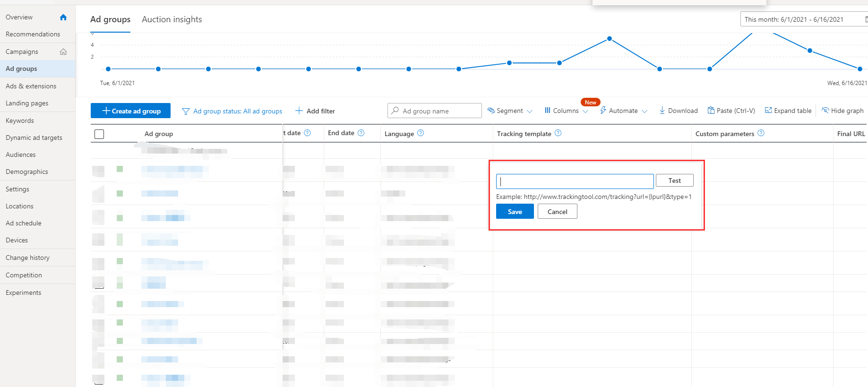The width and height of the screenshot is (868, 387).
Task: Expand the table with Expand table
Action: coord(788,111)
